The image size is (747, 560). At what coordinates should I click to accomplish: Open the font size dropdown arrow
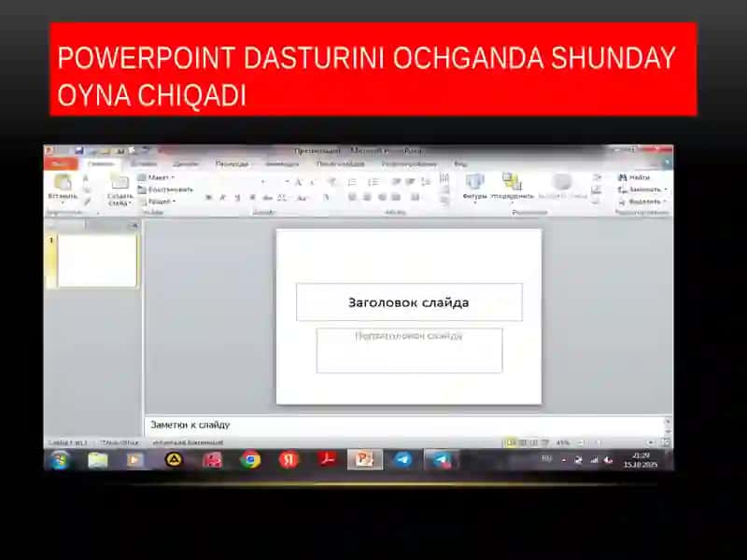(287, 181)
